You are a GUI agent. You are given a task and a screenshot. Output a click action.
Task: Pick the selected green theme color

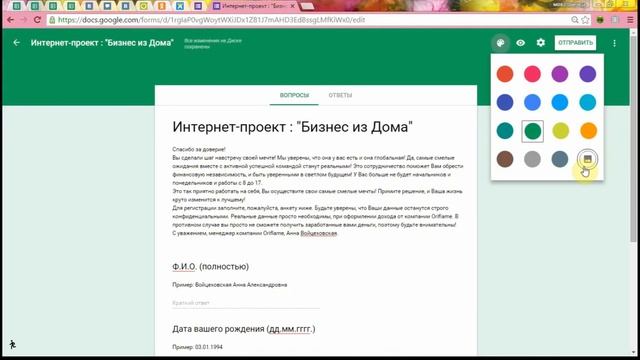pos(532,131)
